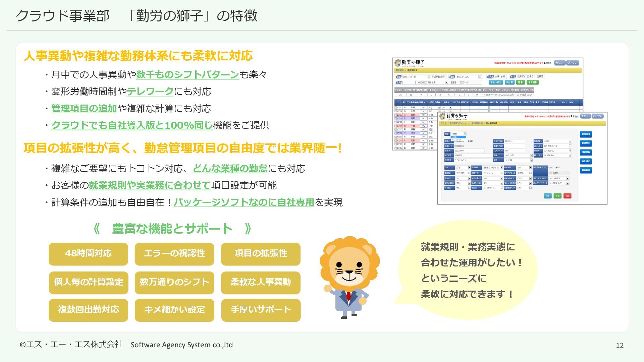644x362 pixels.
Task: Select the エラーの視認性 feature tile
Action: pyautogui.click(x=174, y=254)
